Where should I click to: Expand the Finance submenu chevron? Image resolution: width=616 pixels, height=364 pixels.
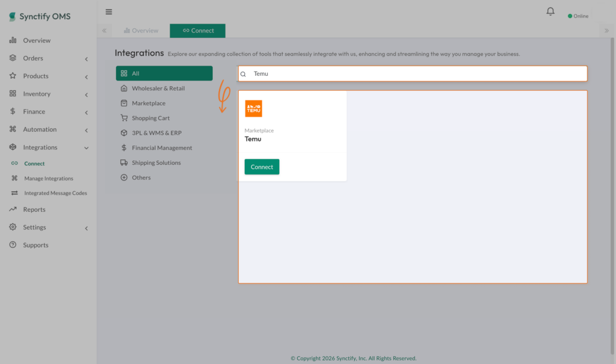point(87,113)
